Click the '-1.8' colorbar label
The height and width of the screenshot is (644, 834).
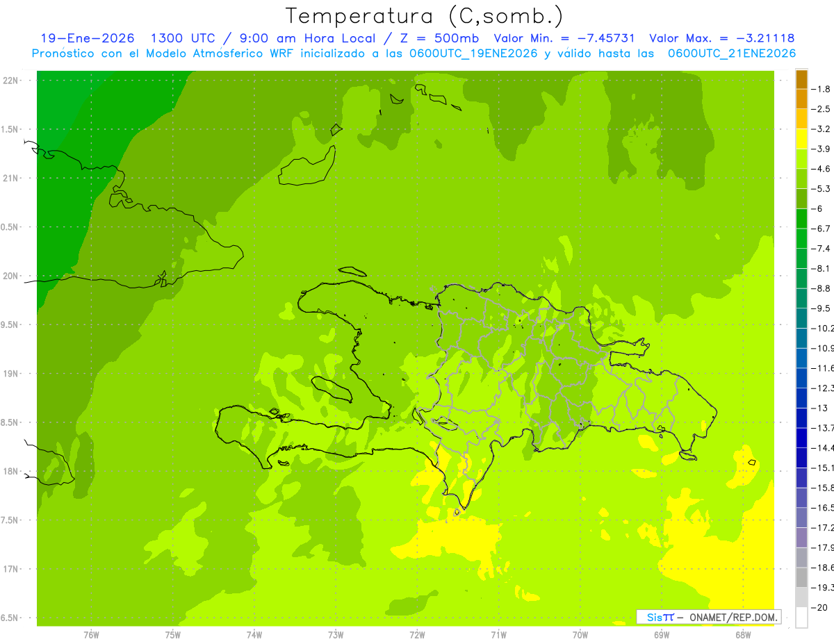pos(821,89)
